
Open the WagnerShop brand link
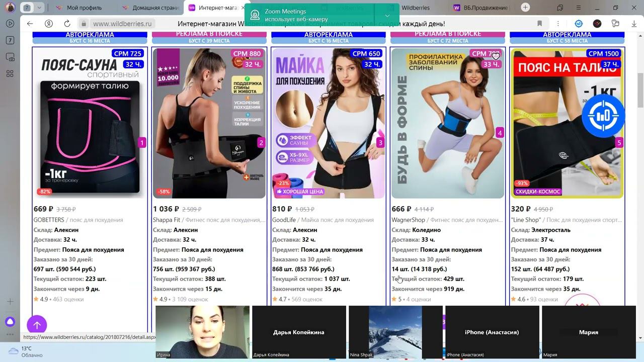[x=408, y=220]
